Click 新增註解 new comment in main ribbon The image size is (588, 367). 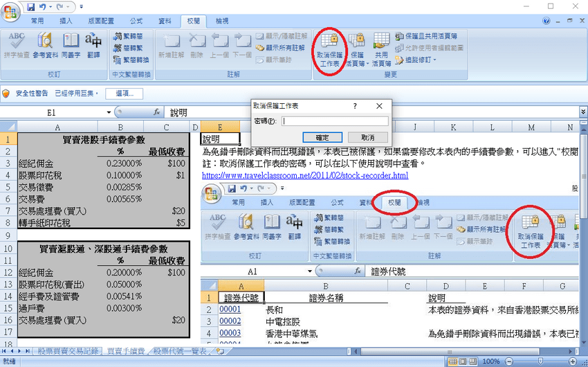pos(171,46)
